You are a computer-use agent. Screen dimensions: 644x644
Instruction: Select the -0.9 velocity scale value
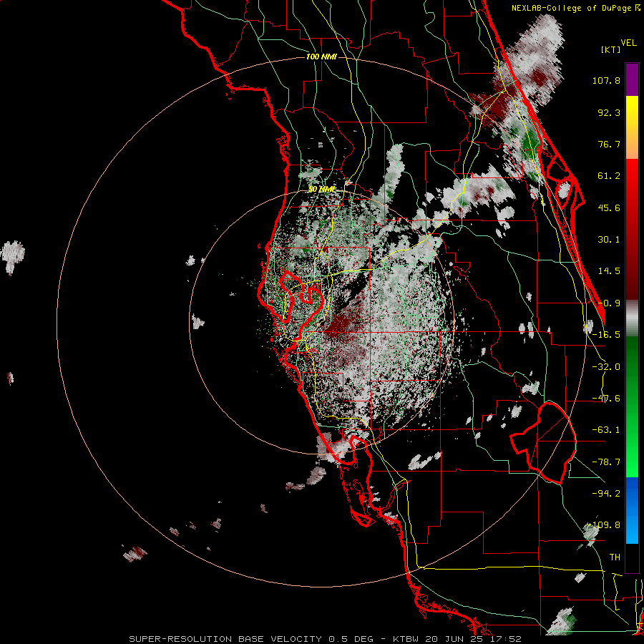(x=609, y=303)
